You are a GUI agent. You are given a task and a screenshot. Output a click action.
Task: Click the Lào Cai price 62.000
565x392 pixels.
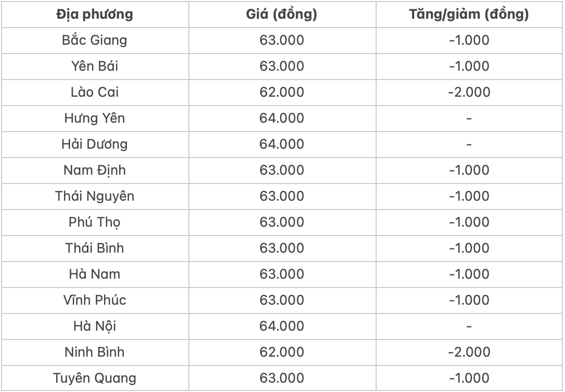(281, 92)
